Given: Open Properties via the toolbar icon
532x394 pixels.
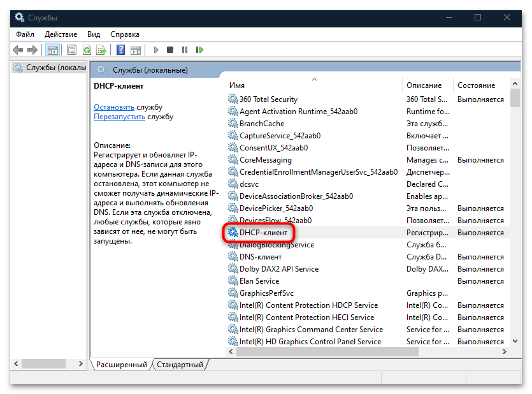Looking at the screenshot, I should (71, 50).
